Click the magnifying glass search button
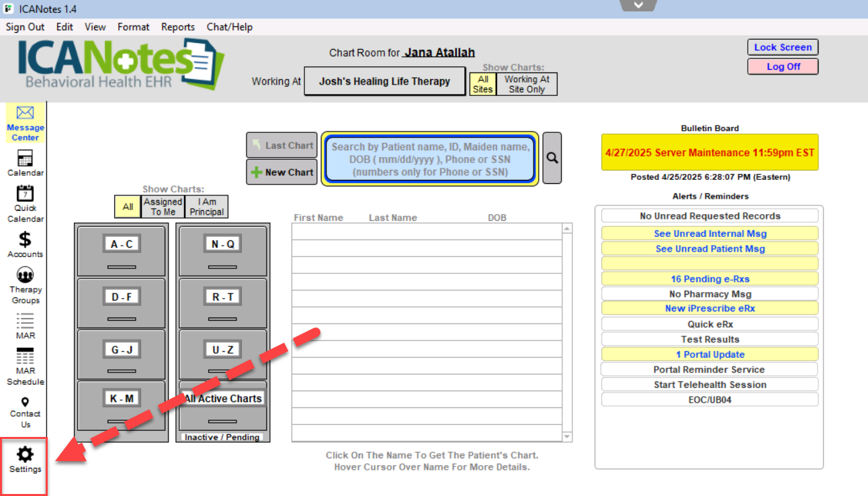Viewport: 868px width, 496px height. click(x=552, y=158)
